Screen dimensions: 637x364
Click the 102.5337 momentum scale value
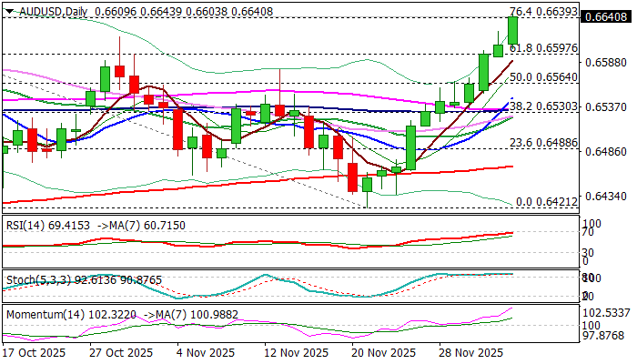(x=609, y=312)
